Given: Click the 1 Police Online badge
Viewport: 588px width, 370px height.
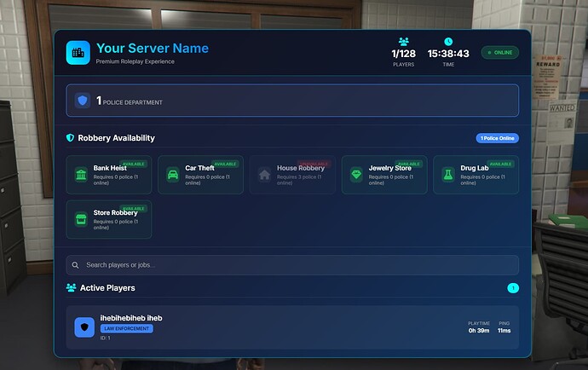Looking at the screenshot, I should coord(497,138).
